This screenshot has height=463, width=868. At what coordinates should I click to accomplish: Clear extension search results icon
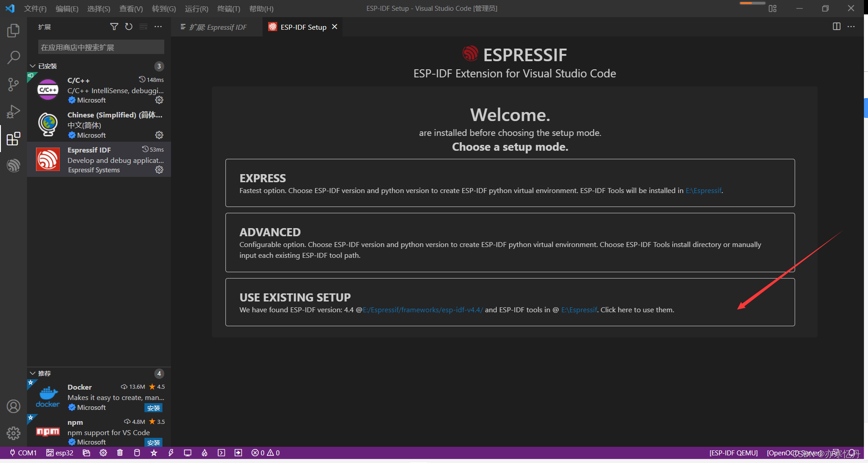tap(144, 27)
